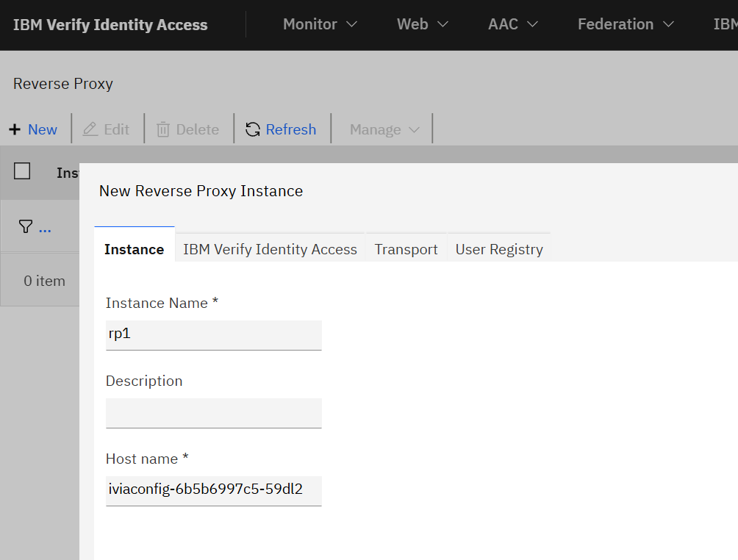Click the funnel filter icon
The image size is (738, 560).
tap(26, 227)
